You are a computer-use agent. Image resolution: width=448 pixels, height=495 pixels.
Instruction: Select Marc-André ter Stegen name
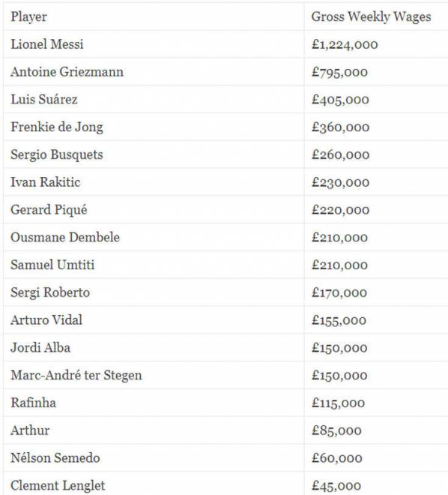pos(76,375)
